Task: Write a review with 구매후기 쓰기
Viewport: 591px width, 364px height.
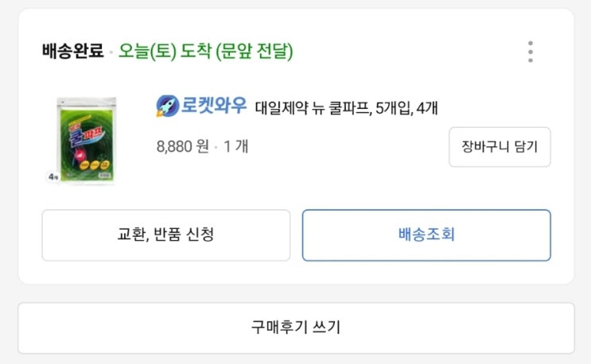Action: [x=296, y=327]
